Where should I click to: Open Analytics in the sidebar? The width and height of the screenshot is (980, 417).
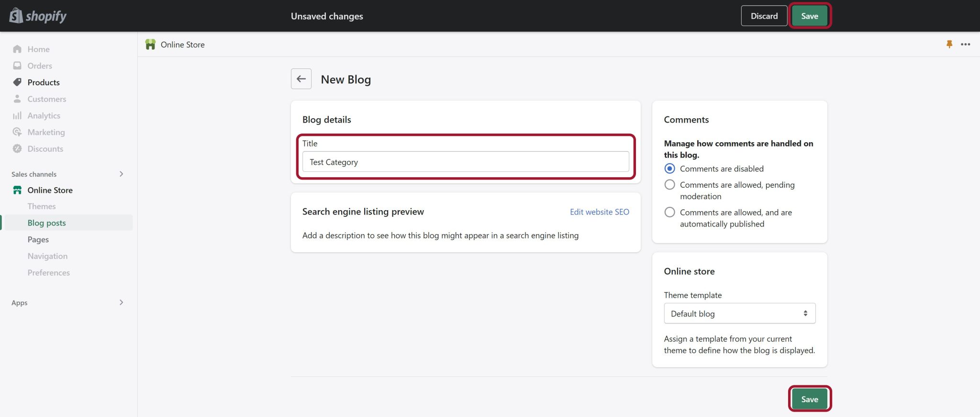pos(44,115)
